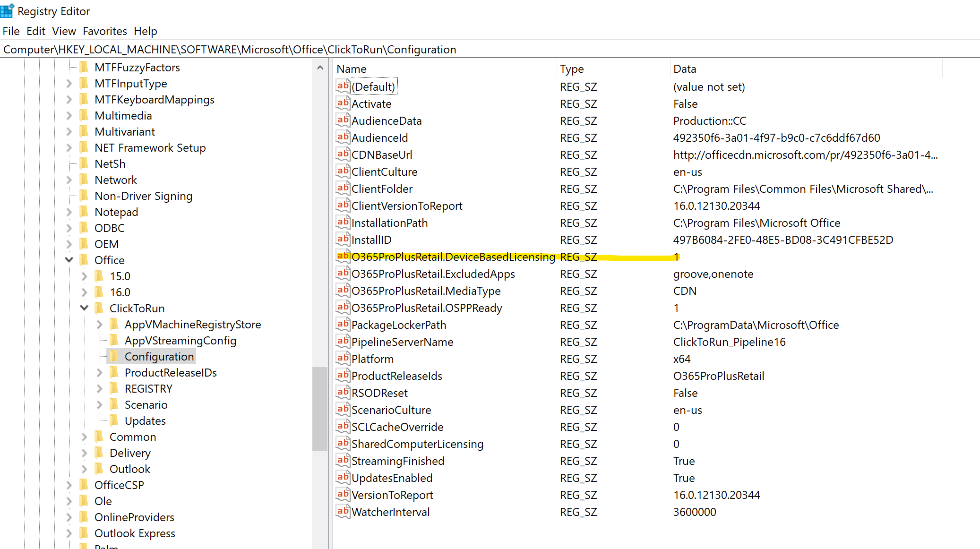Expand the 16.0 key under Office
980x549 pixels.
pyautogui.click(x=84, y=292)
